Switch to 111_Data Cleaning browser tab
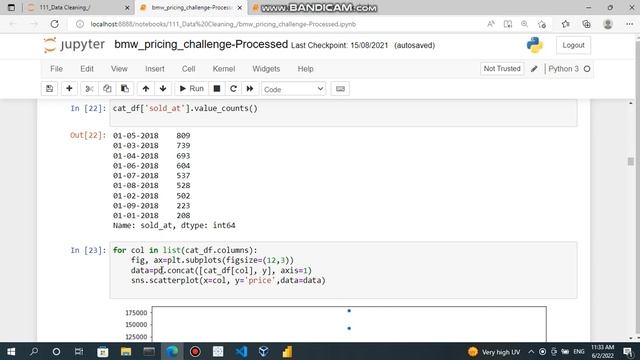The width and height of the screenshot is (640, 360). click(x=78, y=8)
